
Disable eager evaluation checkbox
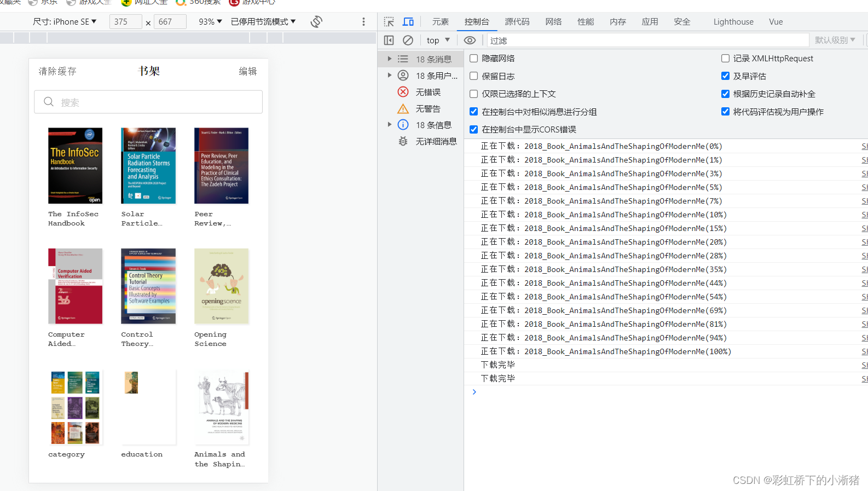725,76
